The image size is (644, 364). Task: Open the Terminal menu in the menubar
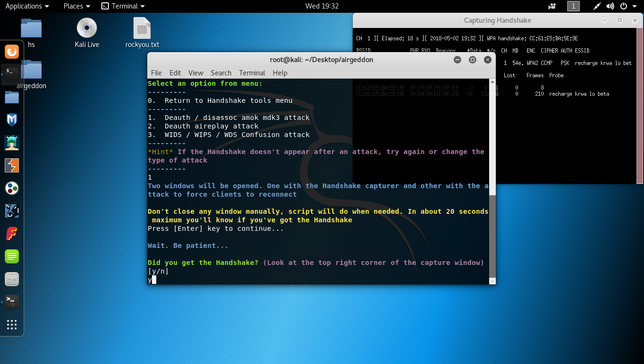(252, 73)
